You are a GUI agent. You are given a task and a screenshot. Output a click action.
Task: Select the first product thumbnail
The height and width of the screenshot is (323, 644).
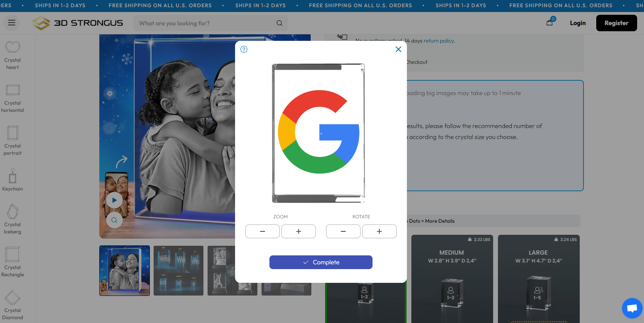click(x=124, y=270)
